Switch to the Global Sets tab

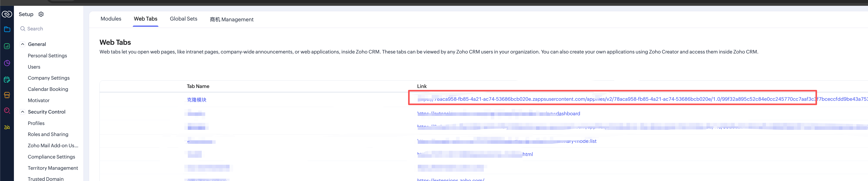[x=183, y=19]
